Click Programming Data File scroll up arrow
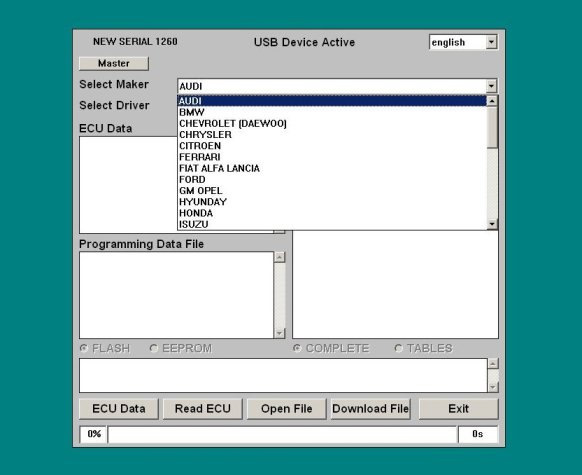Viewport: 582px width, 475px height. pyautogui.click(x=279, y=257)
